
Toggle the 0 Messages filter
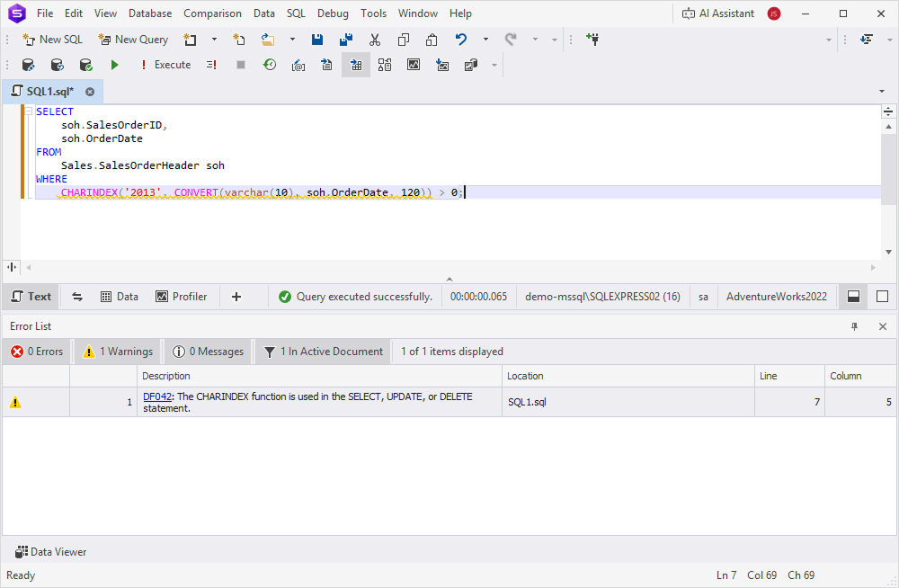tap(208, 352)
